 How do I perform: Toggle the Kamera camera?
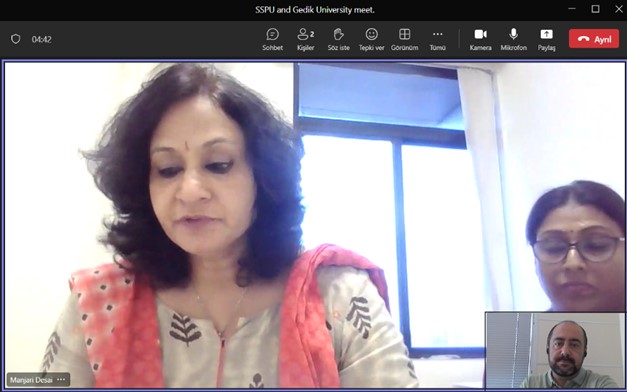[480, 39]
